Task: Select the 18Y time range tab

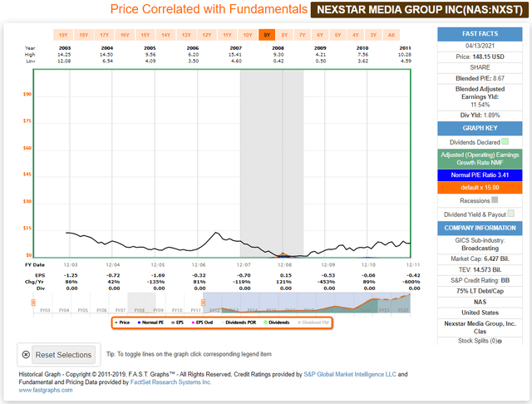Action: click(x=83, y=35)
